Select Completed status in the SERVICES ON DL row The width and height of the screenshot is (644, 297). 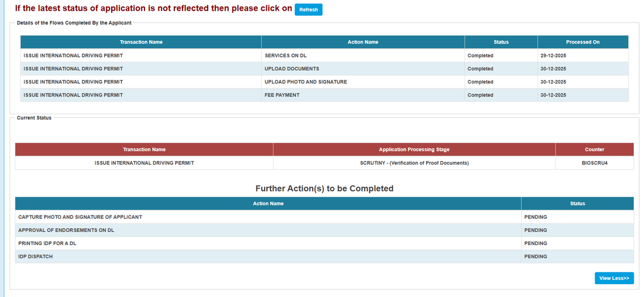(480, 56)
